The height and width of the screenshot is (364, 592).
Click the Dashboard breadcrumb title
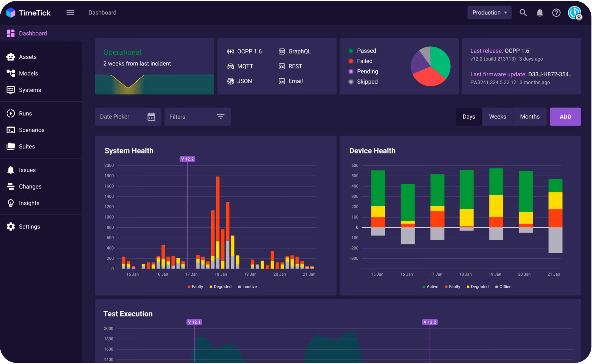click(102, 13)
